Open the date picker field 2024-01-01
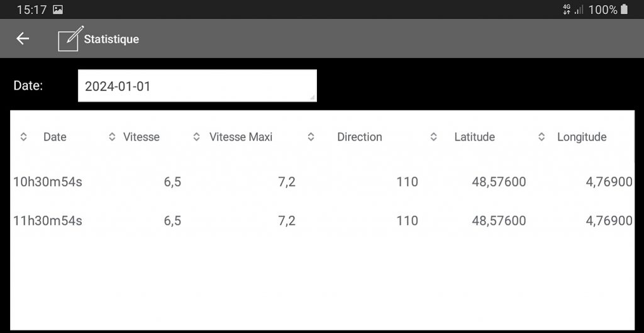Image resolution: width=644 pixels, height=333 pixels. (x=197, y=86)
